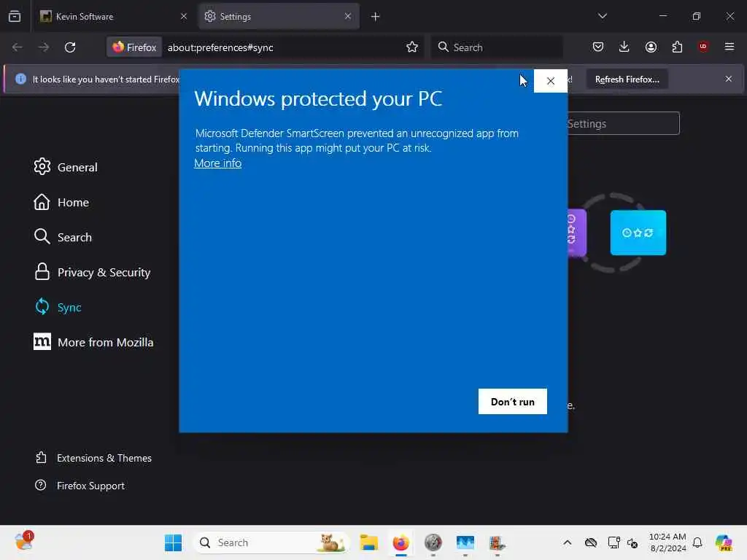Click the network tray icon

(614, 542)
